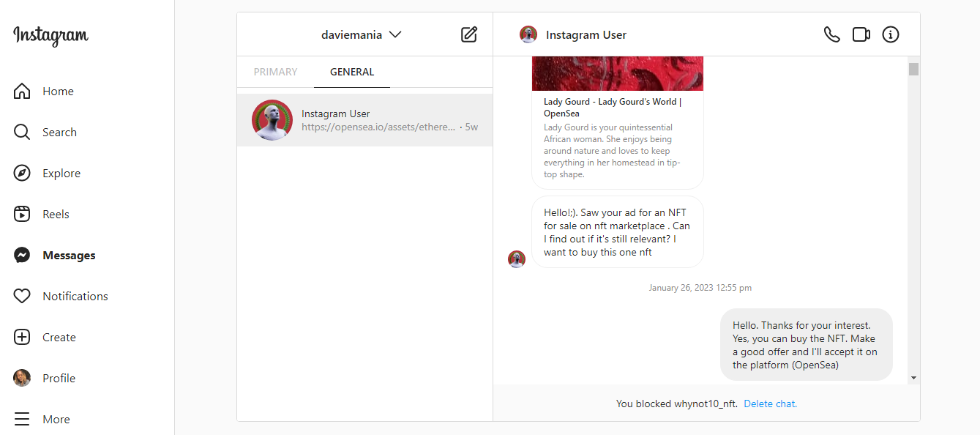Viewport: 980px width, 435px height.
Task: Start an audio call with phone icon
Action: 832,34
